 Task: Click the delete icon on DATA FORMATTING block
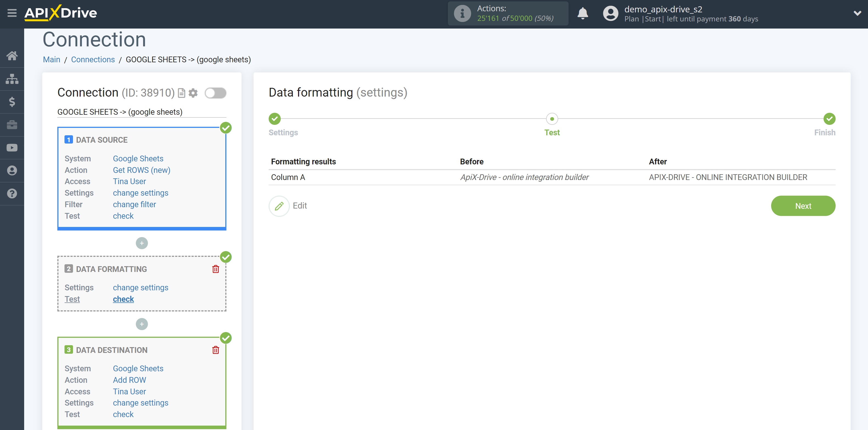[x=215, y=269]
